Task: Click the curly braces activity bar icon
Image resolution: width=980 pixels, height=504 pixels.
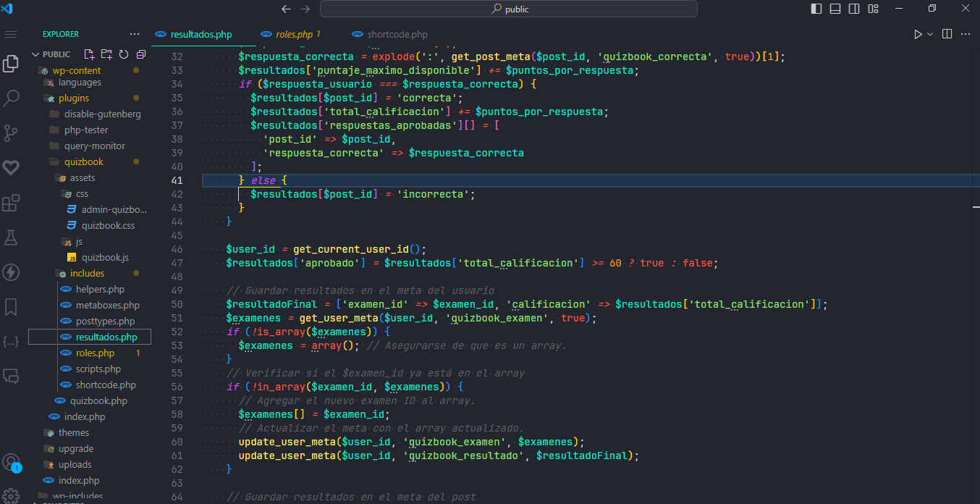Action: pos(11,342)
